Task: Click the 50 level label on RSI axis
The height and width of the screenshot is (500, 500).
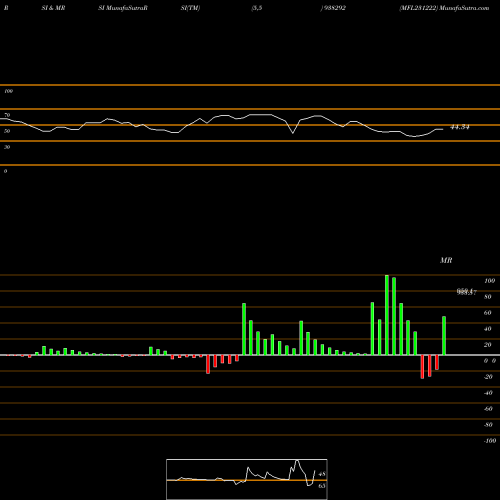Action: [x=7, y=131]
